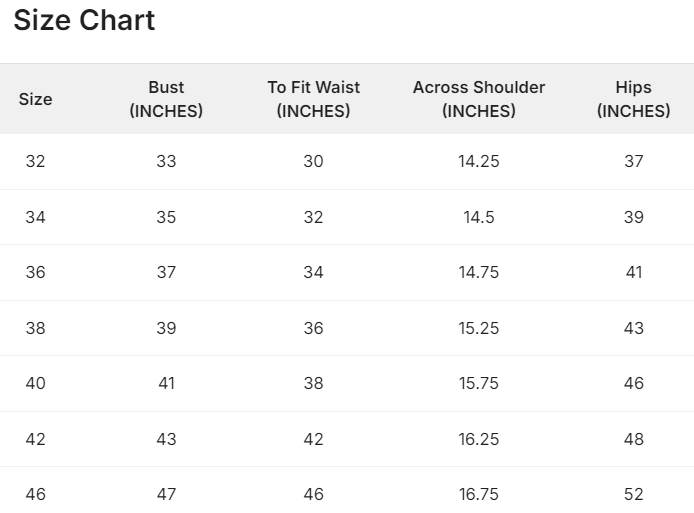The width and height of the screenshot is (694, 513).
Task: Click shoulder value 16.25
Action: coord(479,439)
